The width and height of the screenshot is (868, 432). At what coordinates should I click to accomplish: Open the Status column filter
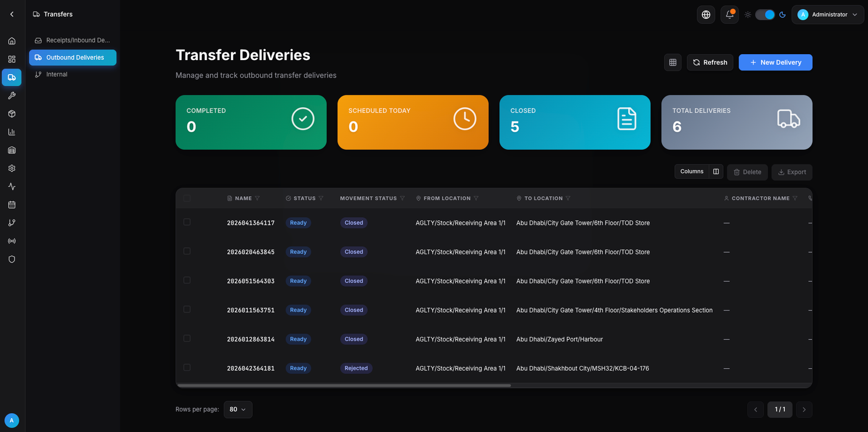click(321, 198)
